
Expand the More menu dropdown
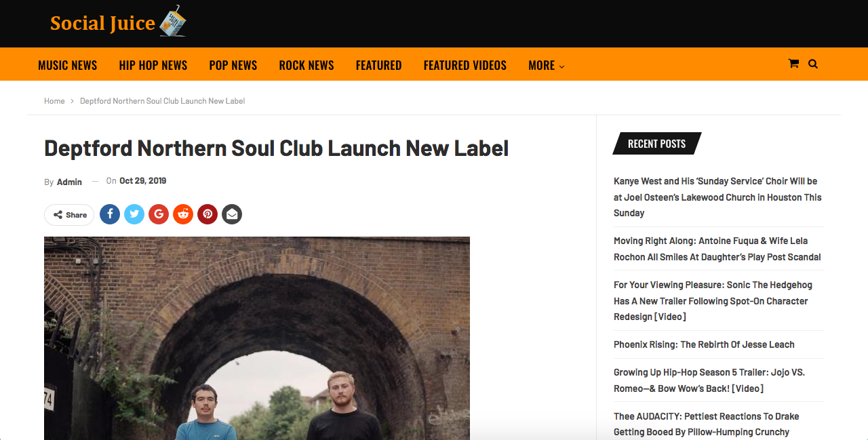[x=546, y=65]
